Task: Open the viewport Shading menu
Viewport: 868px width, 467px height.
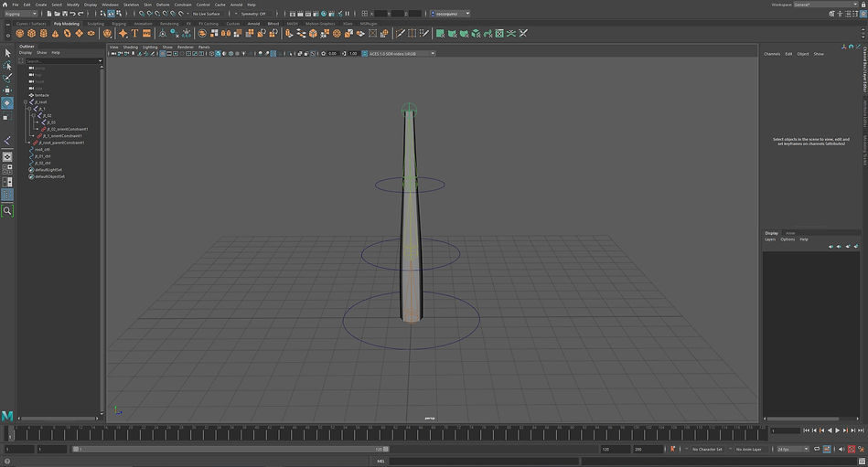Action: tap(130, 47)
